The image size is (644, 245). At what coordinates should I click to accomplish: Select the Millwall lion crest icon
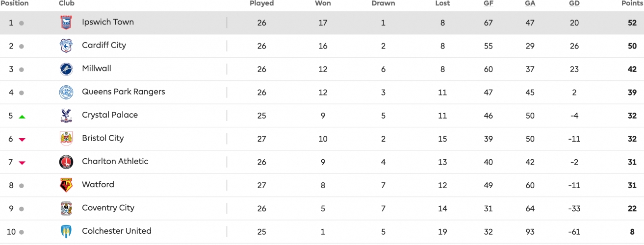tap(66, 69)
